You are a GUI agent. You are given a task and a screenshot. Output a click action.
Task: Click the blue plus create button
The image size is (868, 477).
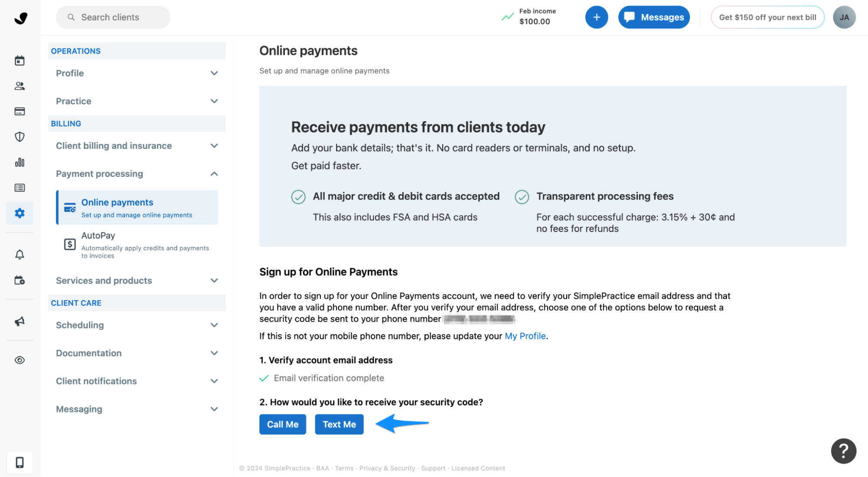click(596, 17)
